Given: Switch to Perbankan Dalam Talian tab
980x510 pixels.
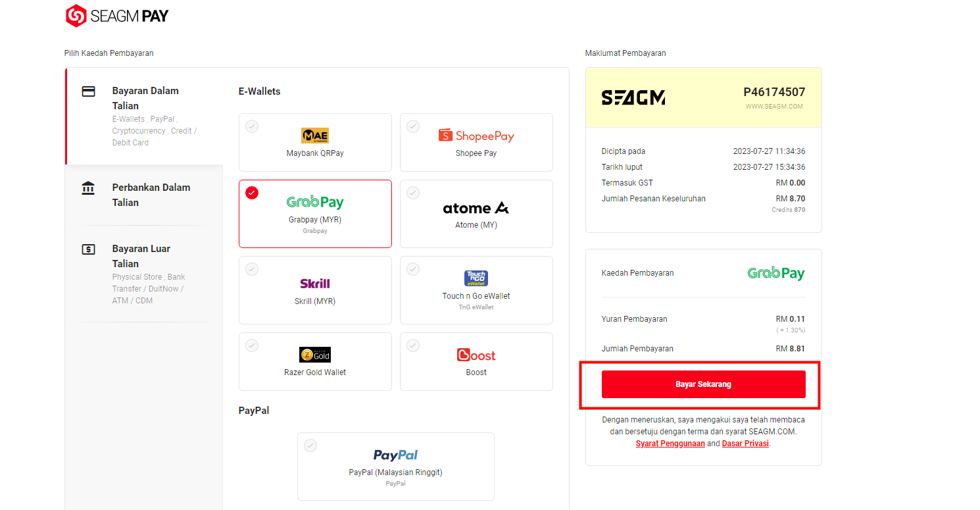Looking at the screenshot, I should 145,195.
